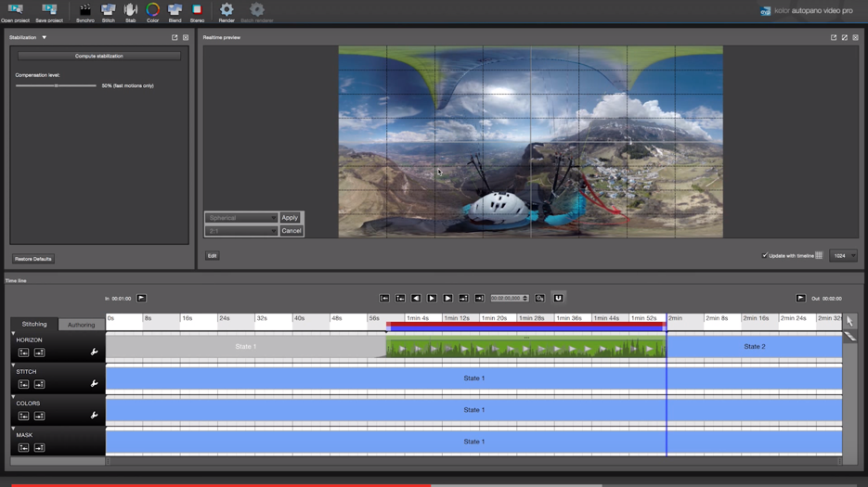
Task: Collapse the HORIZON track triangle
Action: (x=13, y=333)
